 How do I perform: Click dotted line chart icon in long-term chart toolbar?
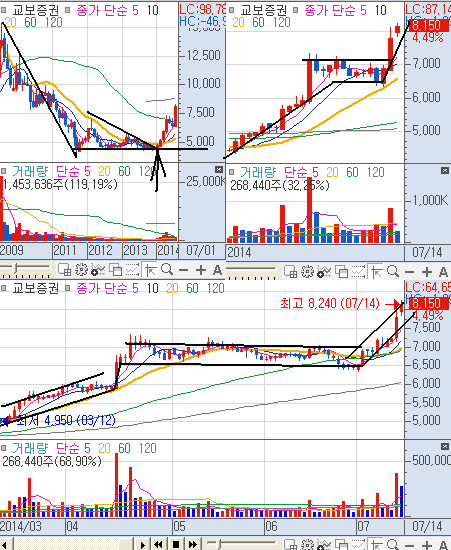(133, 270)
